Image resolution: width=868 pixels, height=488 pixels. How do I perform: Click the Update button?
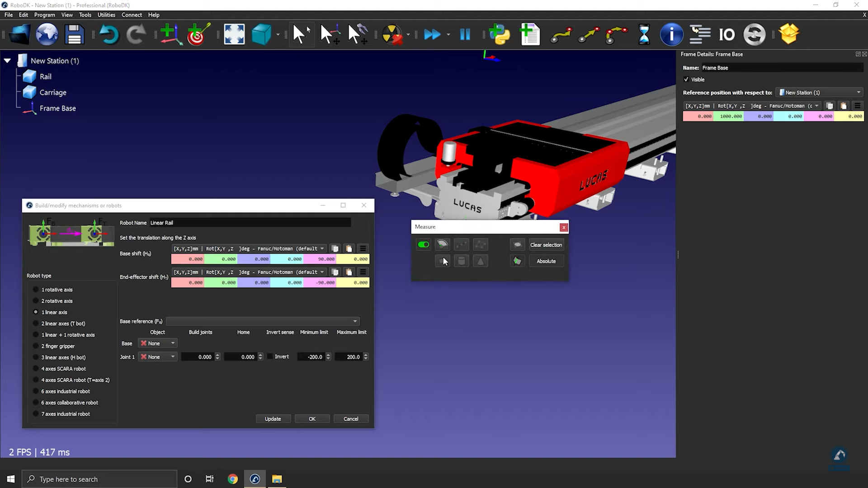273,419
